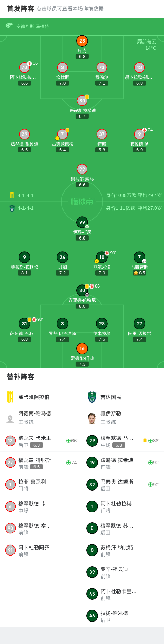Select substitute goalkeeper 1 拉菲-鲁瓦利
The height and width of the screenshot is (644, 164).
pyautogui.click(x=41, y=485)
